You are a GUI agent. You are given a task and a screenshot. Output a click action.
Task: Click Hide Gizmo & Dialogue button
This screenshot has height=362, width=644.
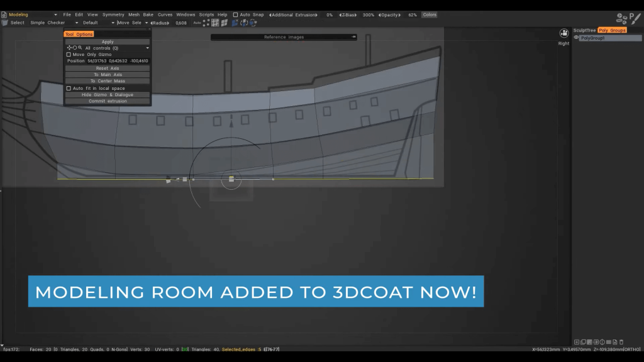pos(108,95)
